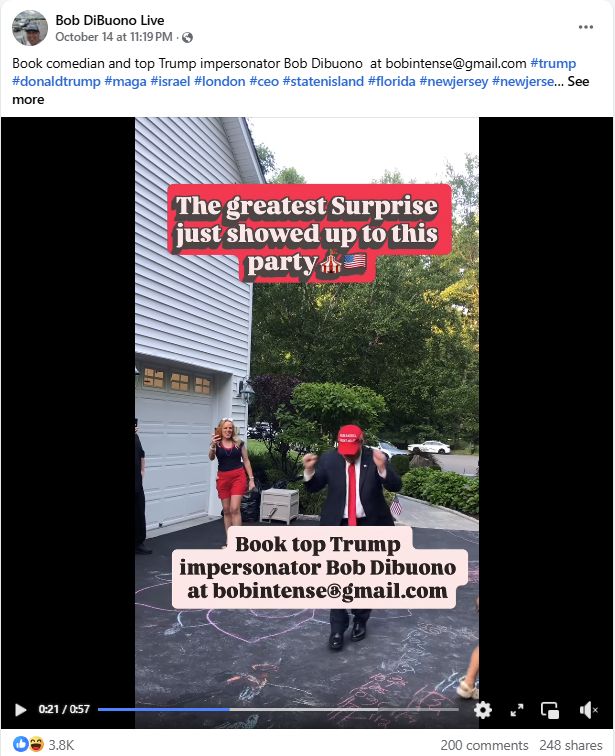
Task: Click the Bob DiBuono Live page name
Action: coord(110,20)
